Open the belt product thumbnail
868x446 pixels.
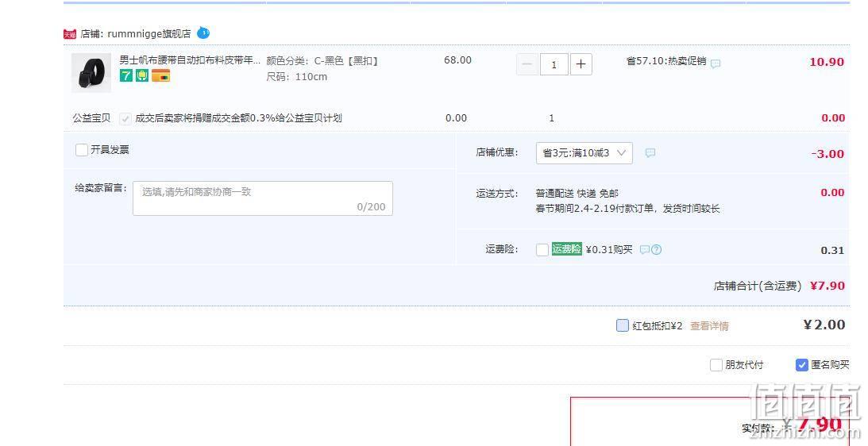tap(91, 72)
